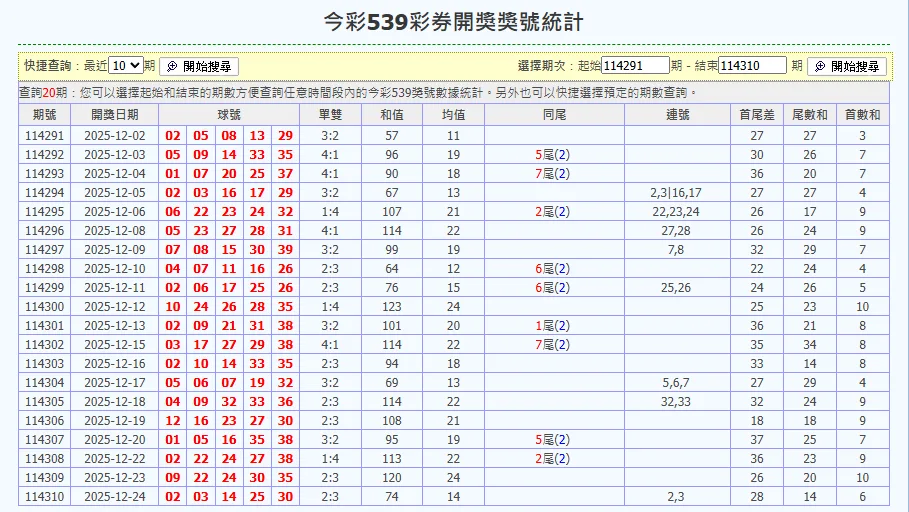This screenshot has width=909, height=512.
Task: Click consecutive numbers 27,28
Action: point(676,231)
